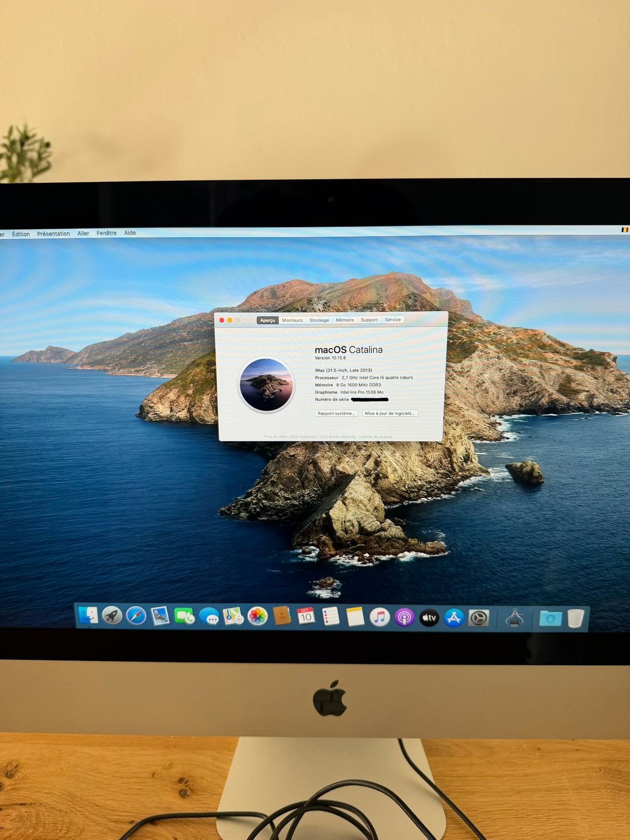Image resolution: width=630 pixels, height=840 pixels.
Task: Open the Reminders list icon
Action: (331, 617)
